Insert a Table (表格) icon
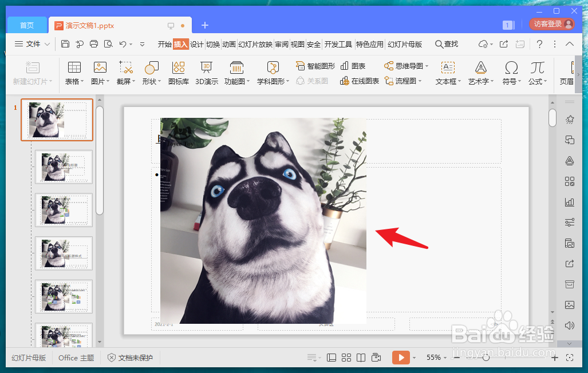Screen dimensions: 588x373 74,68
